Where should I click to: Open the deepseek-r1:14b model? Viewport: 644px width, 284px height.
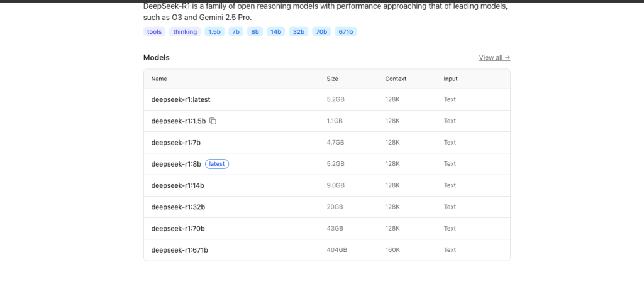click(178, 185)
